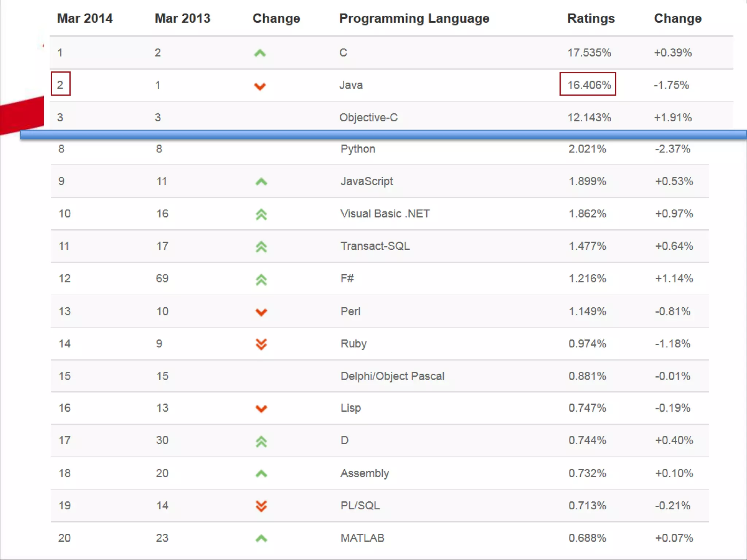Click the Objective-C language name
Image resolution: width=747 pixels, height=560 pixels.
368,117
